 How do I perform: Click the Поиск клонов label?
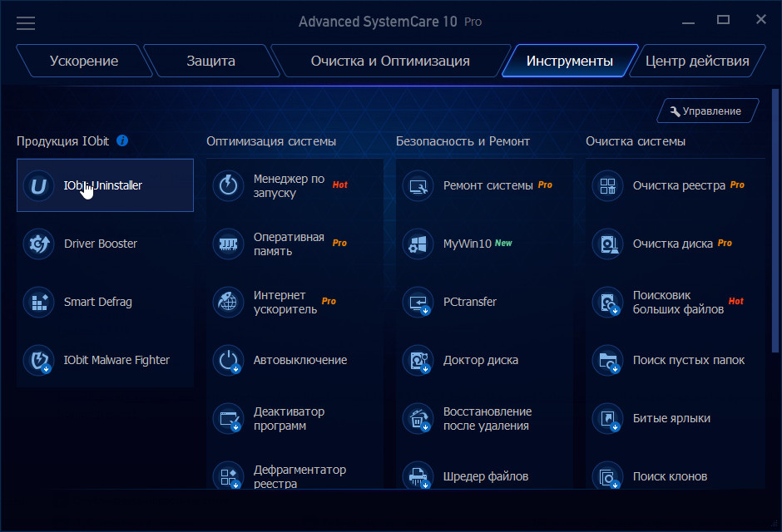[x=670, y=476]
